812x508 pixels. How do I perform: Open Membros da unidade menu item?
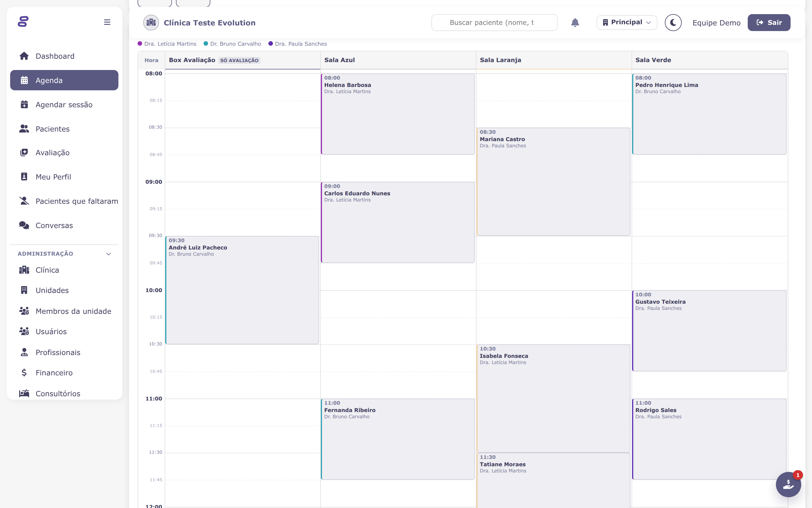64,311
